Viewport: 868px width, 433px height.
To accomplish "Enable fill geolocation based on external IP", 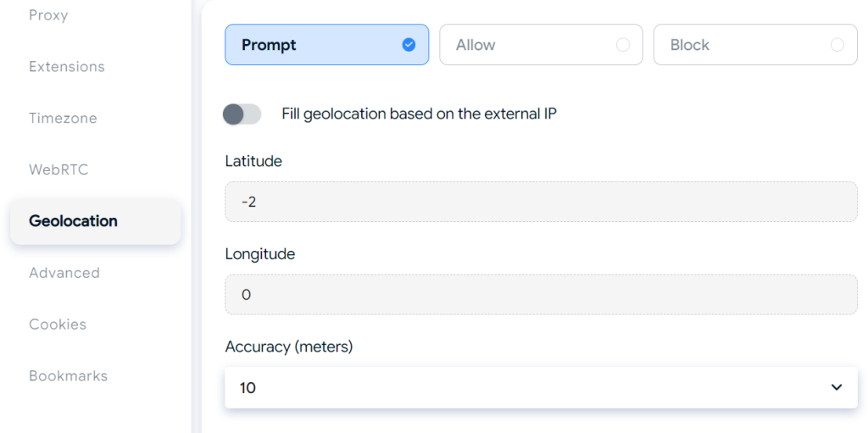I will coord(242,114).
